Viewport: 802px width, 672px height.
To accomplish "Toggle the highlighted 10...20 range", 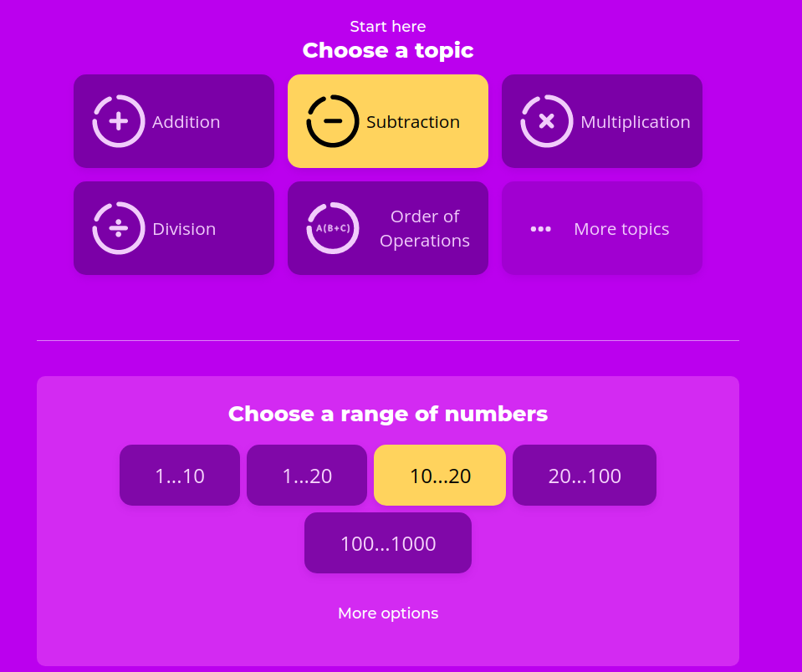I will 439,475.
